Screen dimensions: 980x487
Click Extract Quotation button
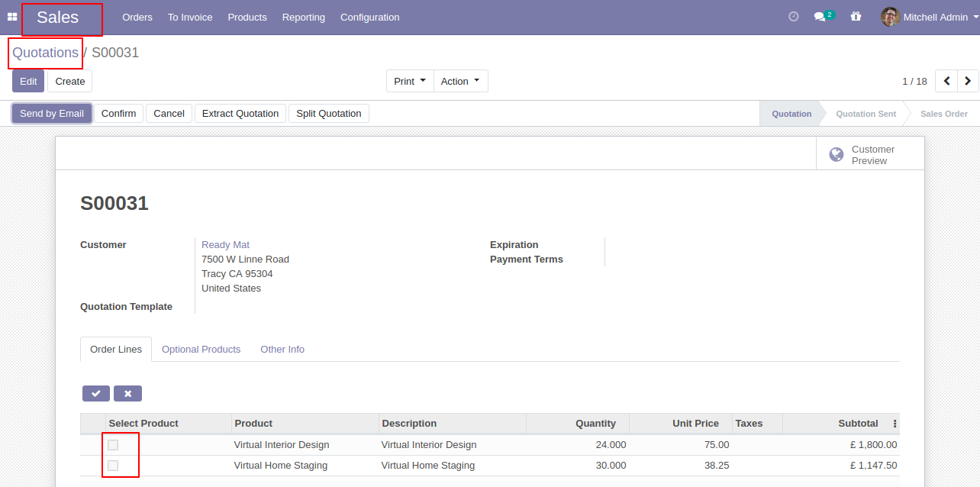240,114
